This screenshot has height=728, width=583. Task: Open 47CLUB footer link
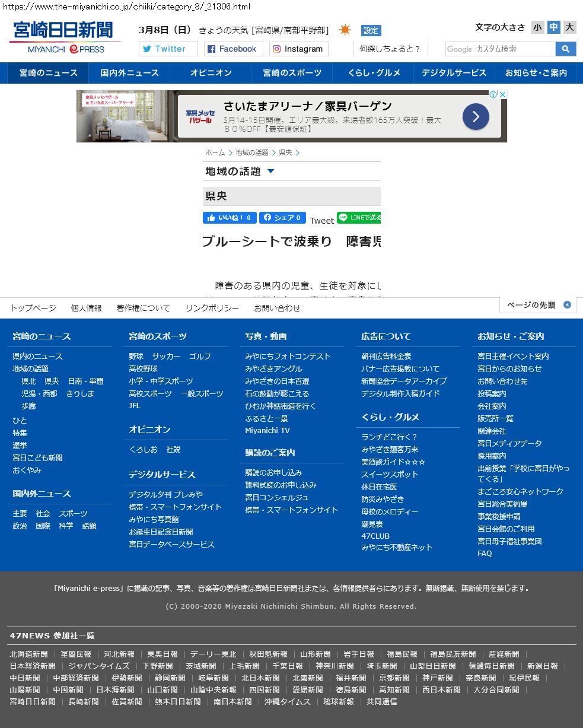(x=375, y=536)
